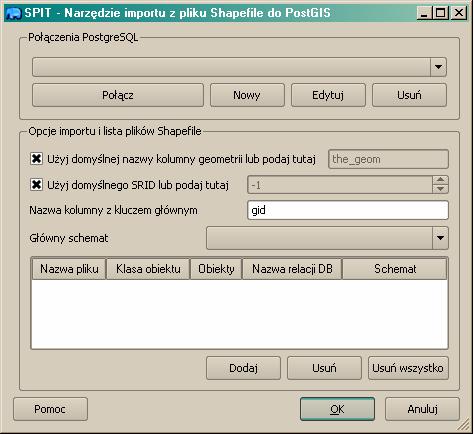Click Edytuj to edit connection
The width and height of the screenshot is (474, 434).
tap(328, 95)
